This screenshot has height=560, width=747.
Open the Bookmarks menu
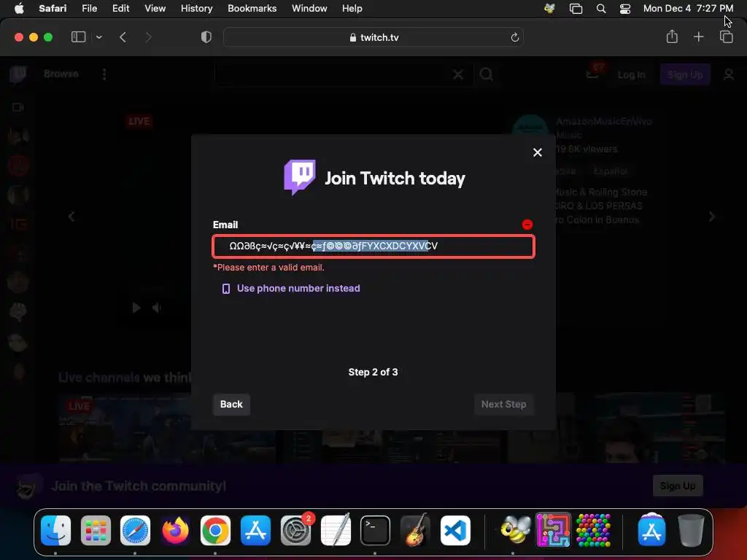point(252,9)
